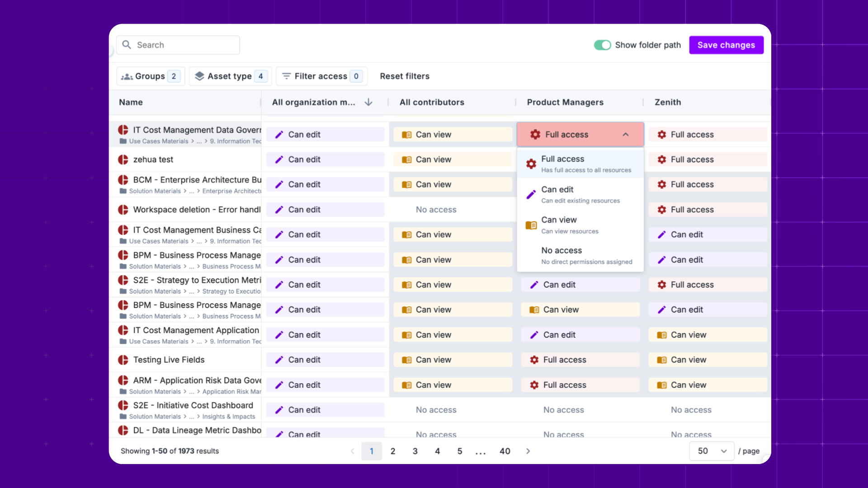This screenshot has width=868, height=488.
Task: Click the Filter access lines icon
Action: click(286, 76)
